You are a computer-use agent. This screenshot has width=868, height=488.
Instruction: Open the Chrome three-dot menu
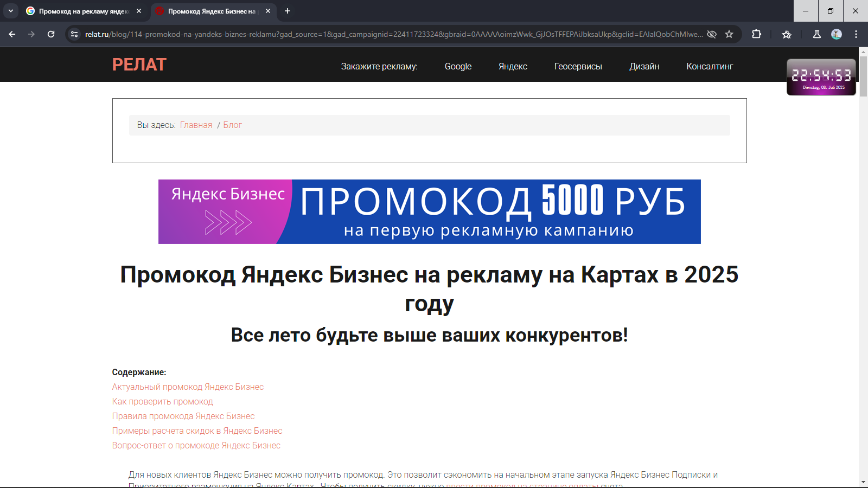pos(856,34)
